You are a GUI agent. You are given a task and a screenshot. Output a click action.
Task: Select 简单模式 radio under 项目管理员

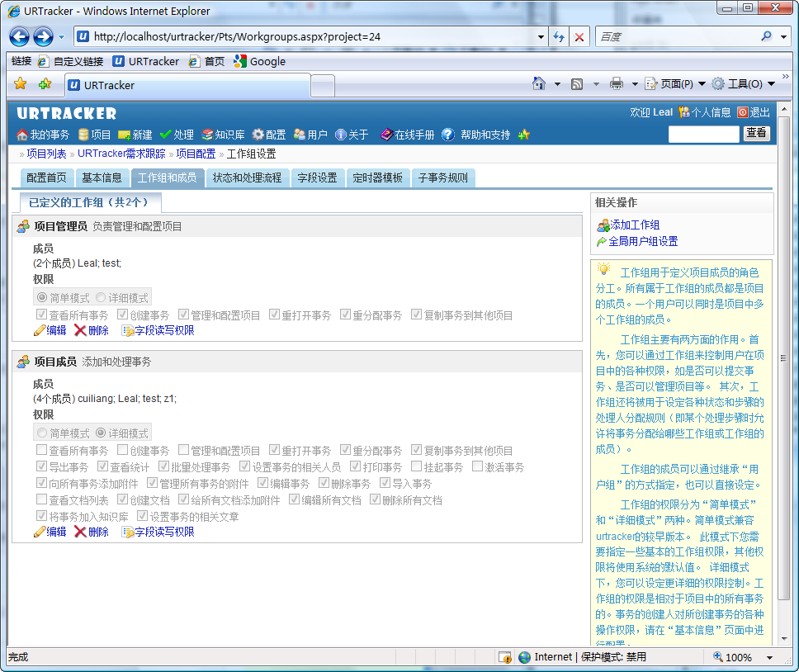(x=42, y=297)
